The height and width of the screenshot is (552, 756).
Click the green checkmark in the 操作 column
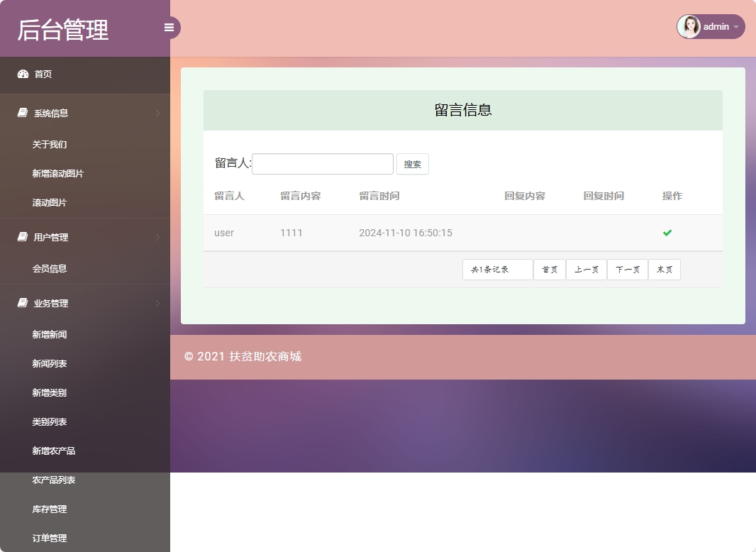(x=667, y=232)
